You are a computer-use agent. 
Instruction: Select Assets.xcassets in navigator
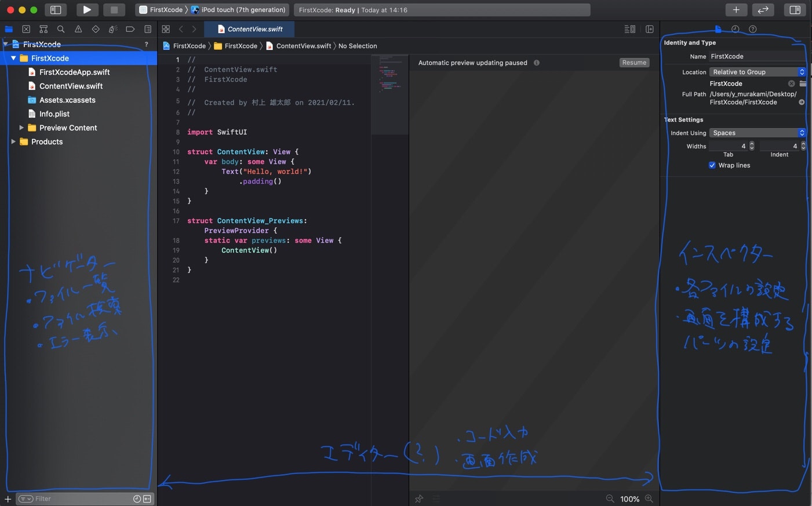pos(67,100)
